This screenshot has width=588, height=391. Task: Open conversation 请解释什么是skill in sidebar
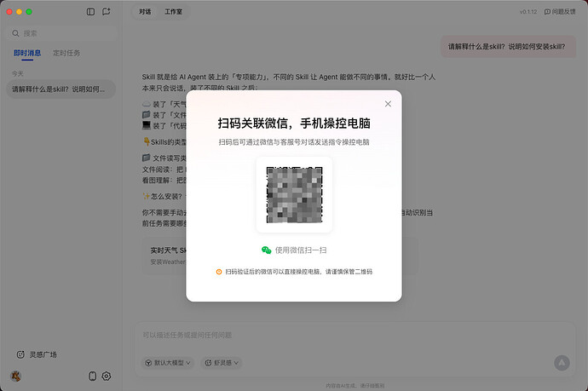point(61,89)
